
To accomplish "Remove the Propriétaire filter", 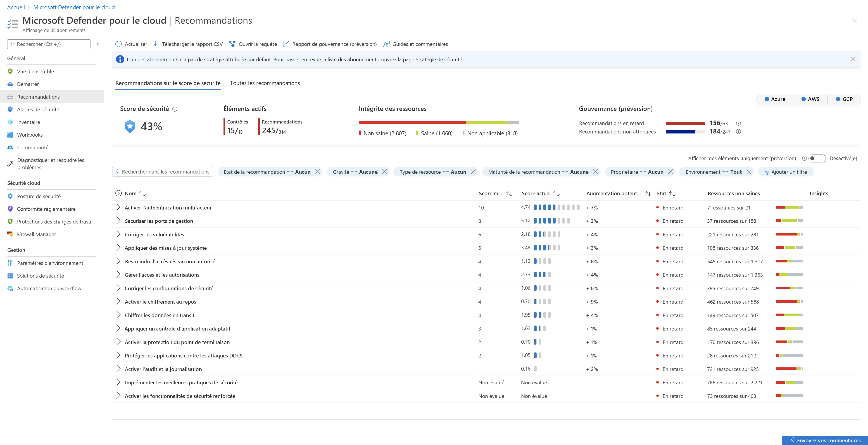I will tap(670, 172).
